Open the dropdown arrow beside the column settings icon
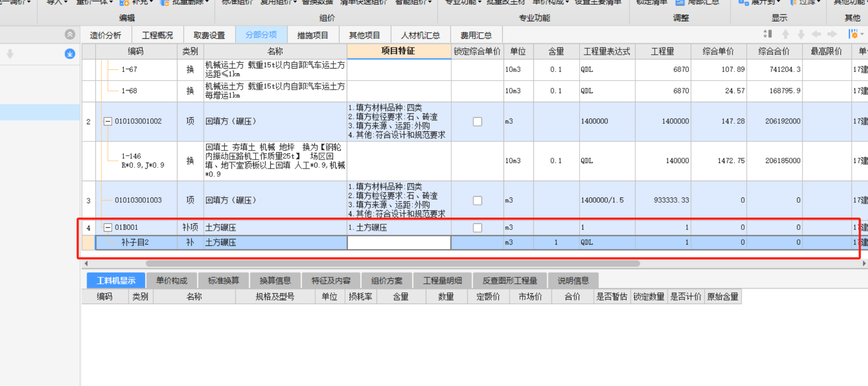Screen dimensions: 868x386 pos(862,34)
